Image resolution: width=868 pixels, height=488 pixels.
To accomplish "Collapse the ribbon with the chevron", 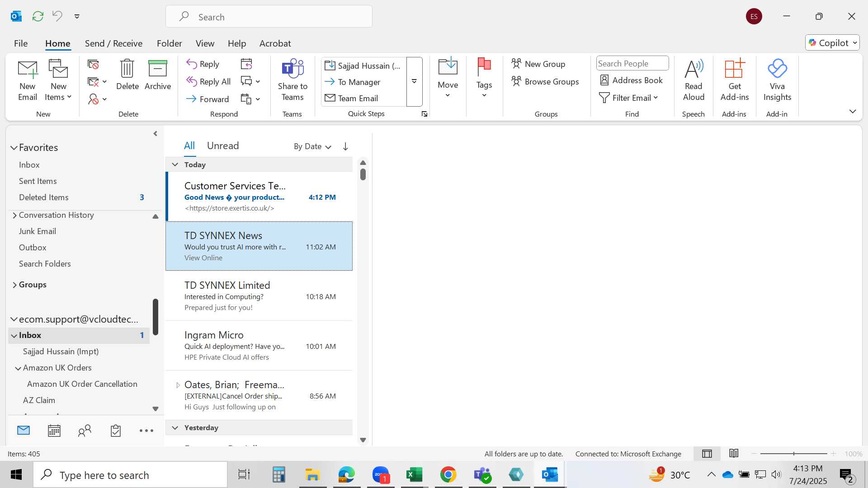I will (x=853, y=111).
